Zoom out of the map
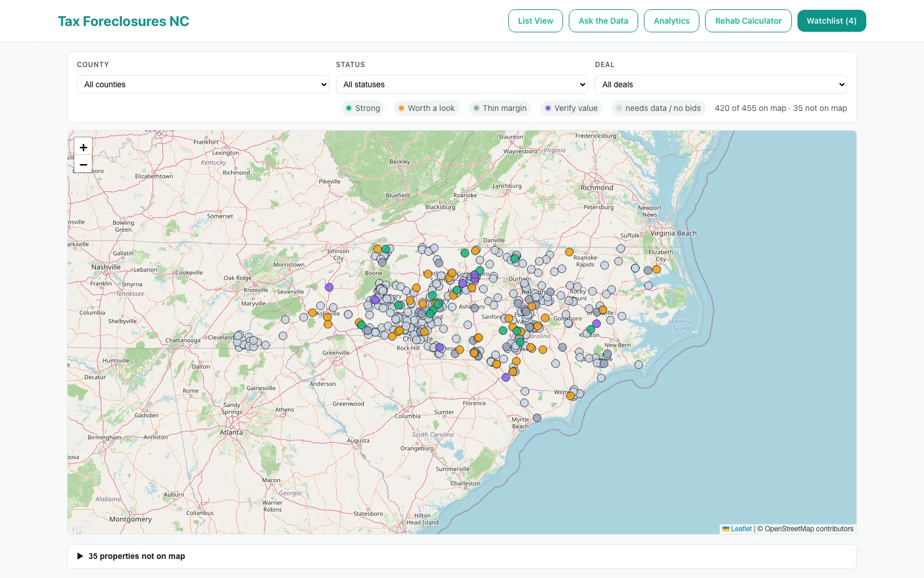 tap(83, 164)
